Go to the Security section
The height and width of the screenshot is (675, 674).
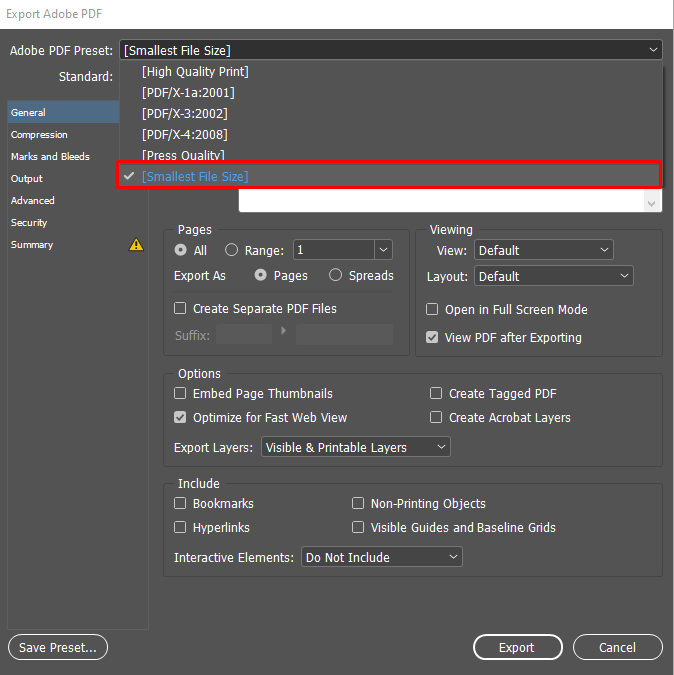click(x=29, y=223)
